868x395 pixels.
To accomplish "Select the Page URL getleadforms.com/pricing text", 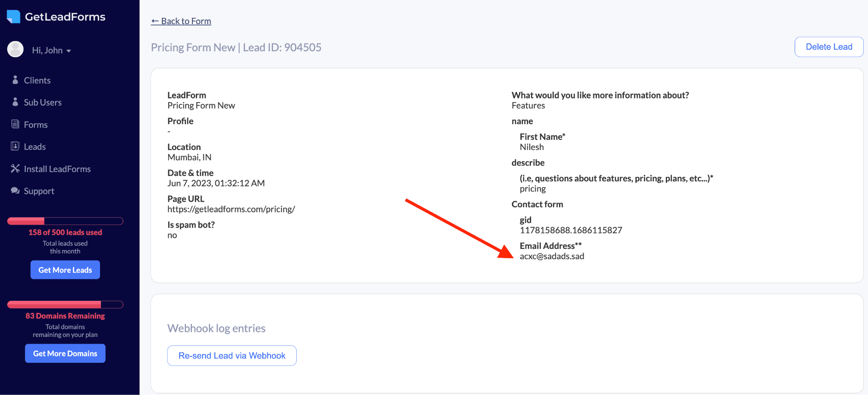I will [231, 209].
